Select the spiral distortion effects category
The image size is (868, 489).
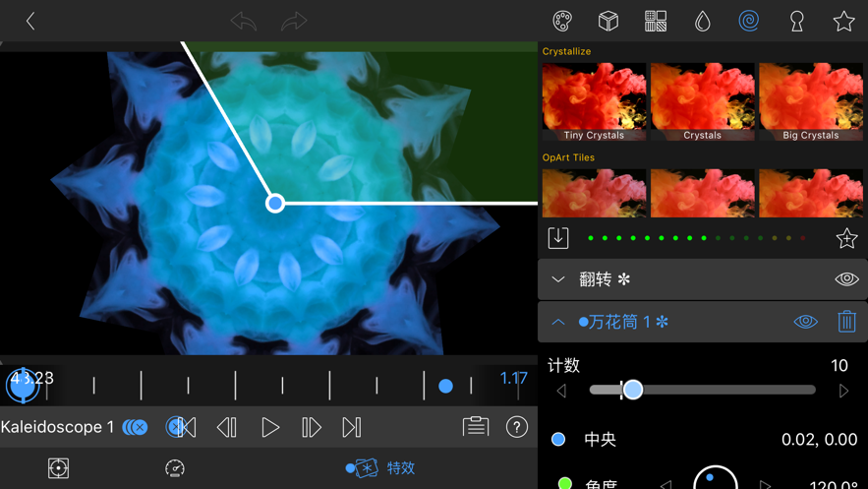click(x=749, y=21)
